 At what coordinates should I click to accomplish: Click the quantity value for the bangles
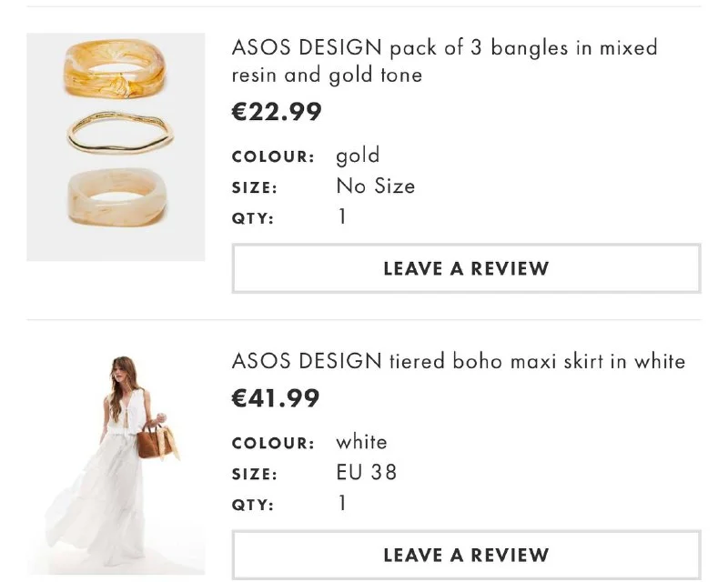(342, 217)
